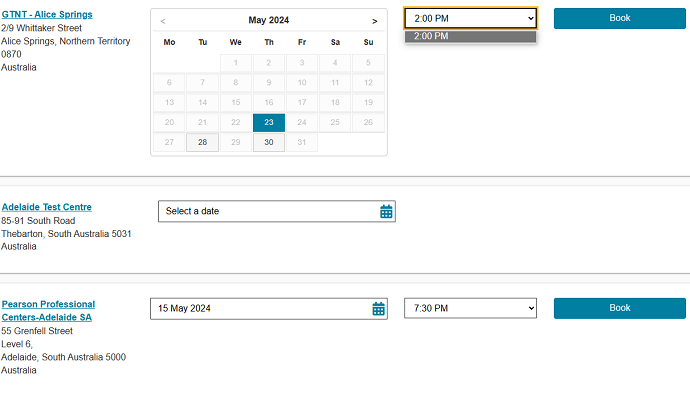690x395 pixels.
Task: Click the May 2024 calendar header
Action: click(268, 20)
